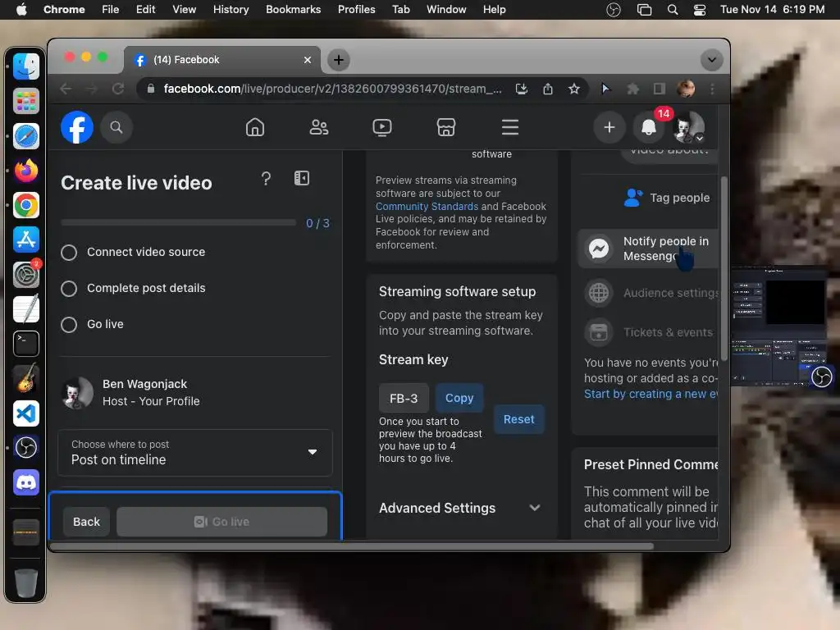This screenshot has height=630, width=840.
Task: Open OBS Studio from the Dock
Action: [x=26, y=448]
